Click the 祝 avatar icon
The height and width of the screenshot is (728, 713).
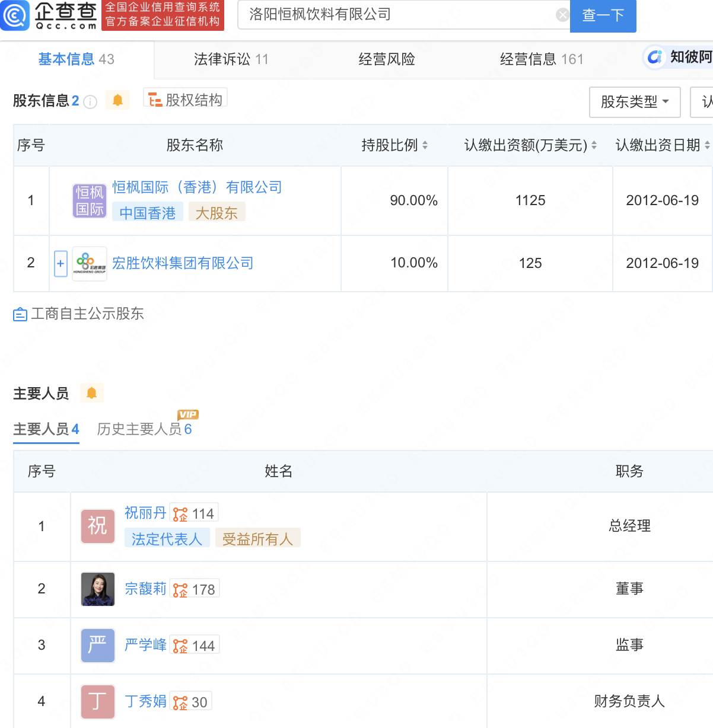pos(98,526)
